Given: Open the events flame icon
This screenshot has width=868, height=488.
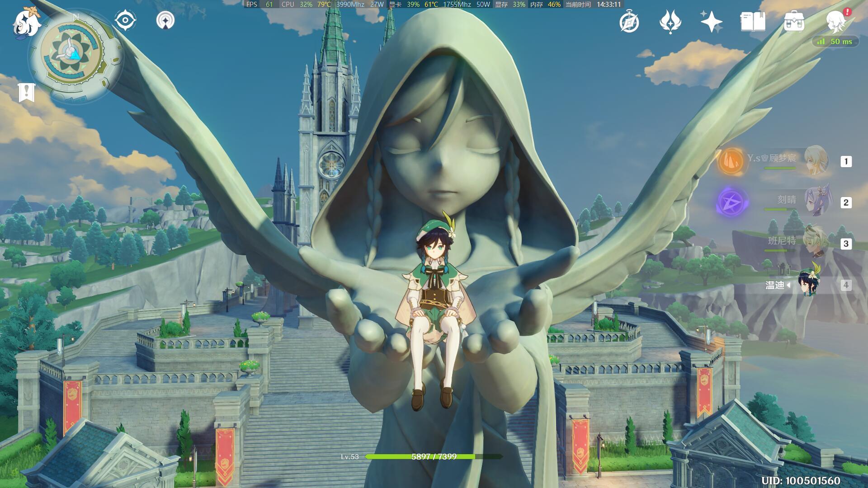Looking at the screenshot, I should (670, 22).
